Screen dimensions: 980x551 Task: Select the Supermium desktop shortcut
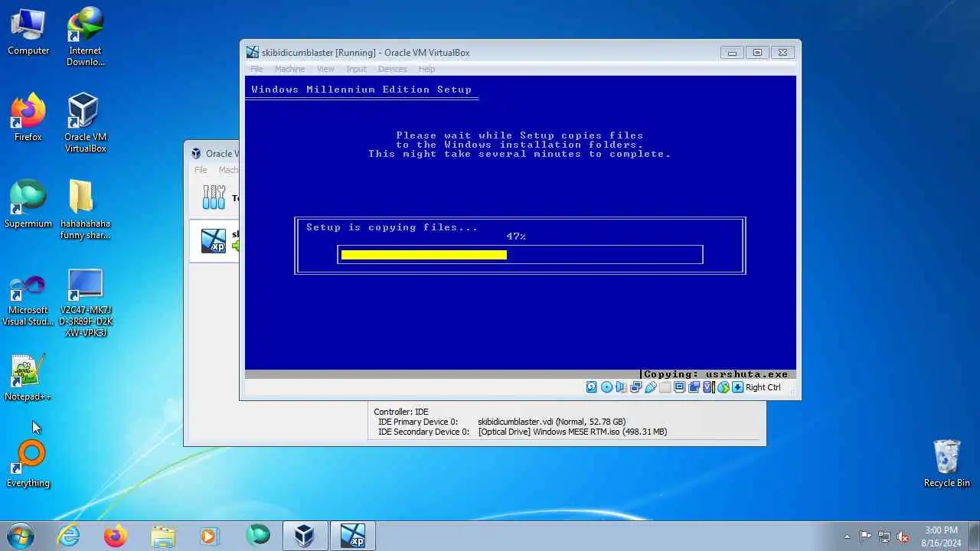28,204
